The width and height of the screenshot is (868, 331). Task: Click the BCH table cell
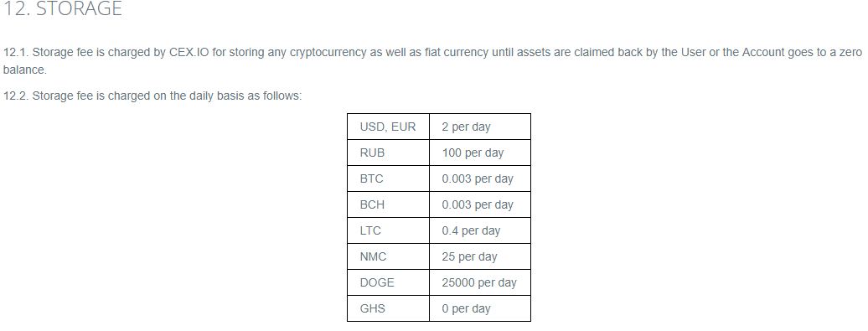tap(388, 204)
